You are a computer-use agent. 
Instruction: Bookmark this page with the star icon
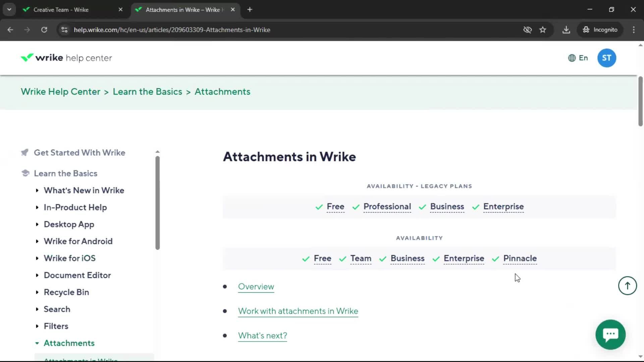point(543,30)
